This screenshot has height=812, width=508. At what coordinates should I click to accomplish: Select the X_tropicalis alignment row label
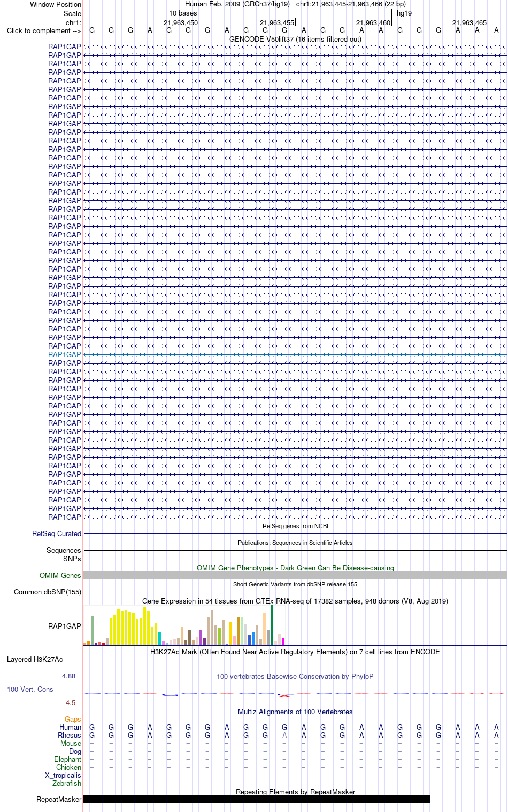tap(63, 775)
